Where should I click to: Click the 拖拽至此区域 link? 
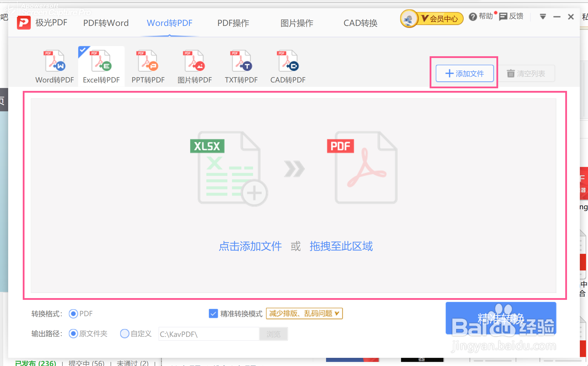[341, 246]
